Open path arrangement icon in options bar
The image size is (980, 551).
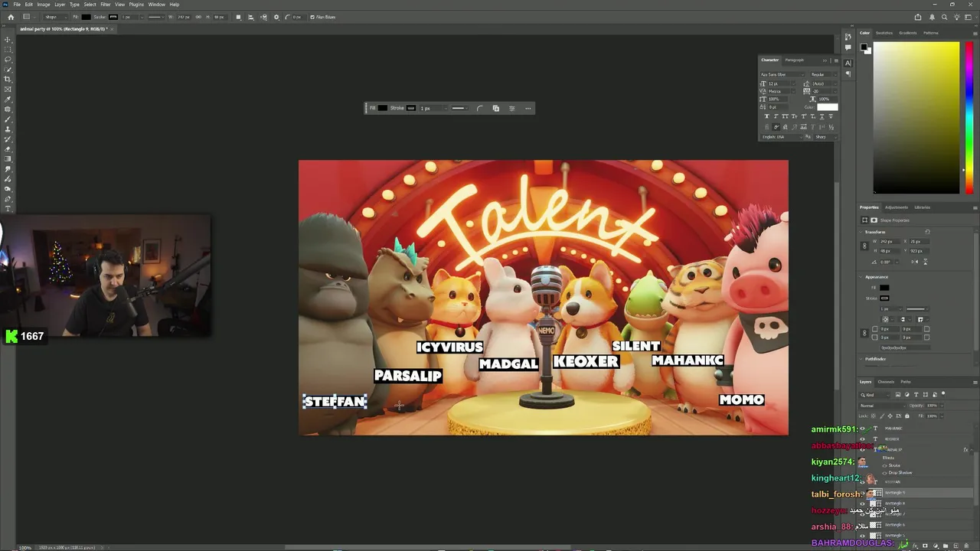click(264, 17)
